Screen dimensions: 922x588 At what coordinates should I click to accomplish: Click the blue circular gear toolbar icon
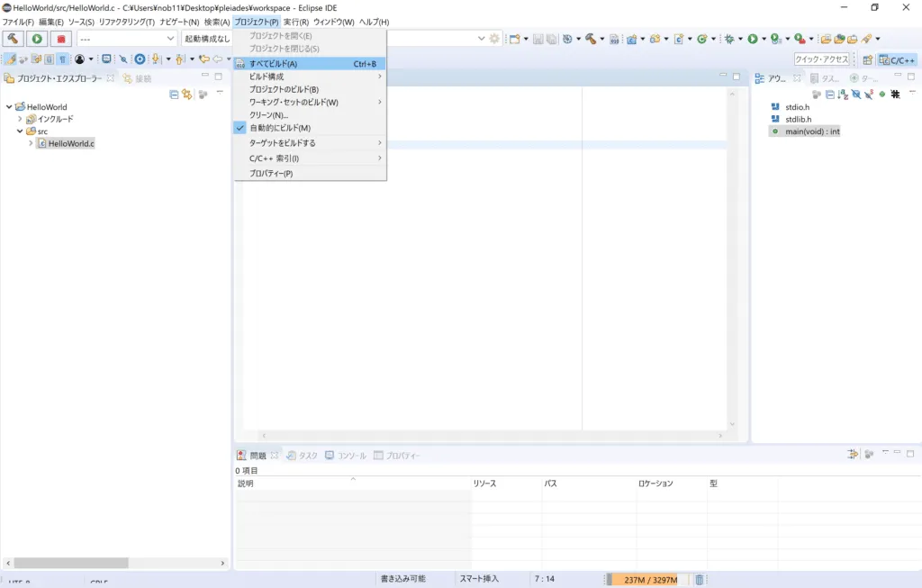click(x=140, y=59)
